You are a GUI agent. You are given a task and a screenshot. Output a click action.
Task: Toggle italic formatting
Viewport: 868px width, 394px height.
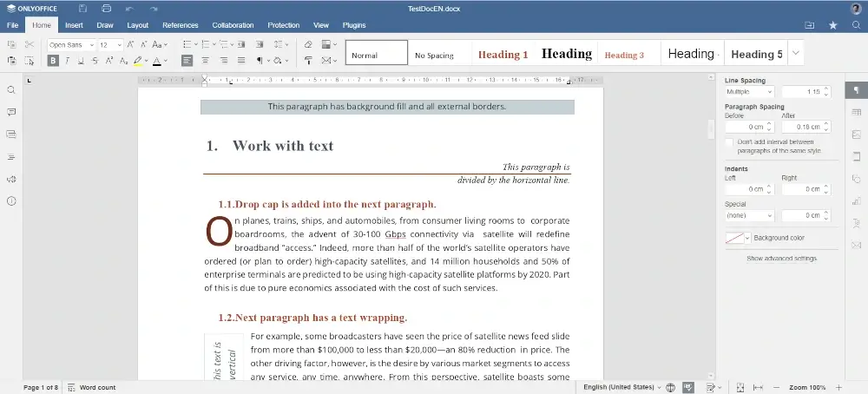67,61
